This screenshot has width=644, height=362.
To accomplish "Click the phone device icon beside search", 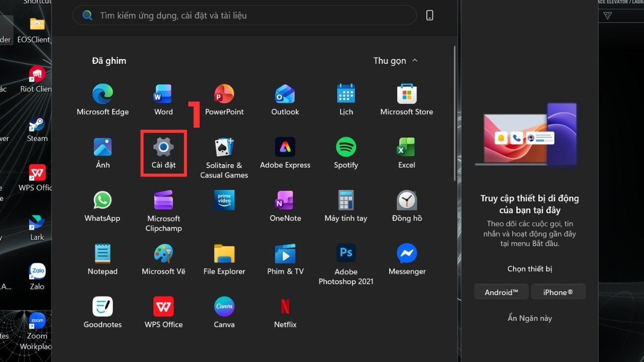I will (x=429, y=16).
